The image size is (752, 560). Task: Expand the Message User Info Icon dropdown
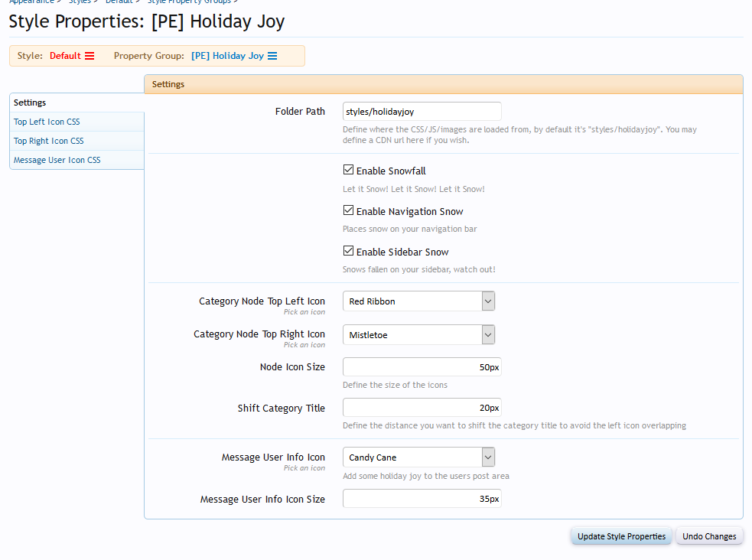point(418,457)
